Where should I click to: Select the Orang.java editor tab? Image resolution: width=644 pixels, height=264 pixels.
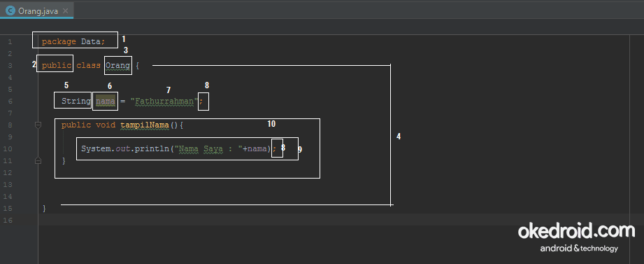point(36,11)
